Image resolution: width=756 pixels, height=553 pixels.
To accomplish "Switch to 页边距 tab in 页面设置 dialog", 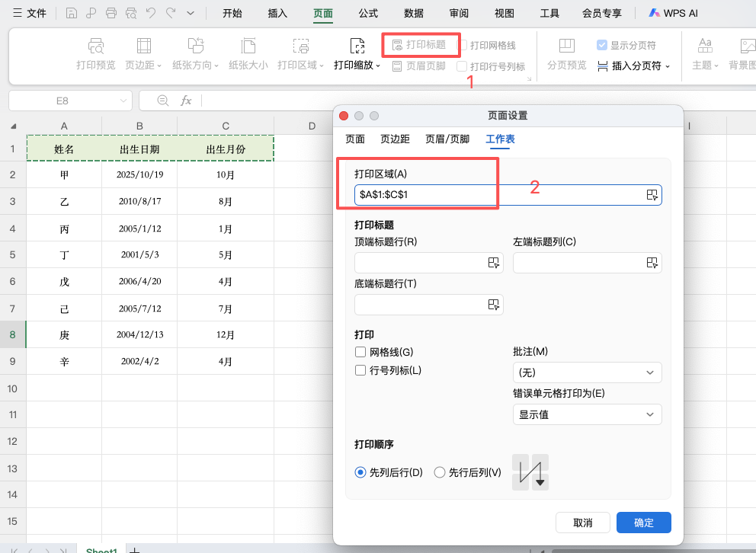I will point(395,139).
